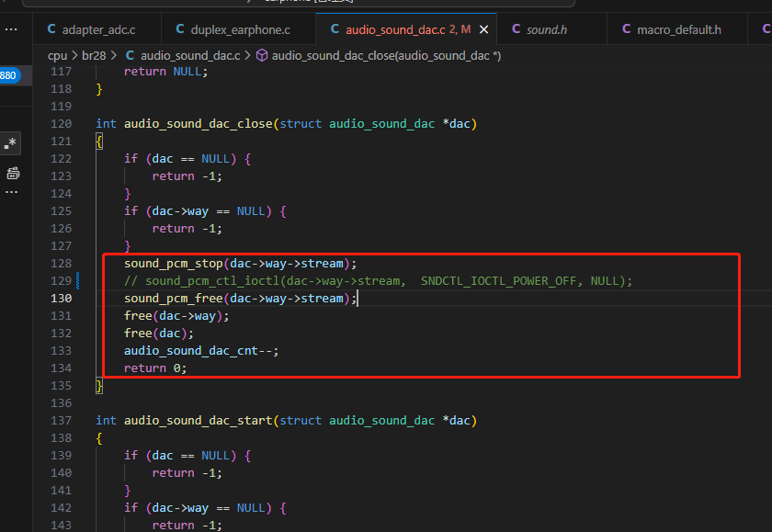Click the blue 880 count badge
The height and width of the screenshot is (532, 772).
point(9,75)
